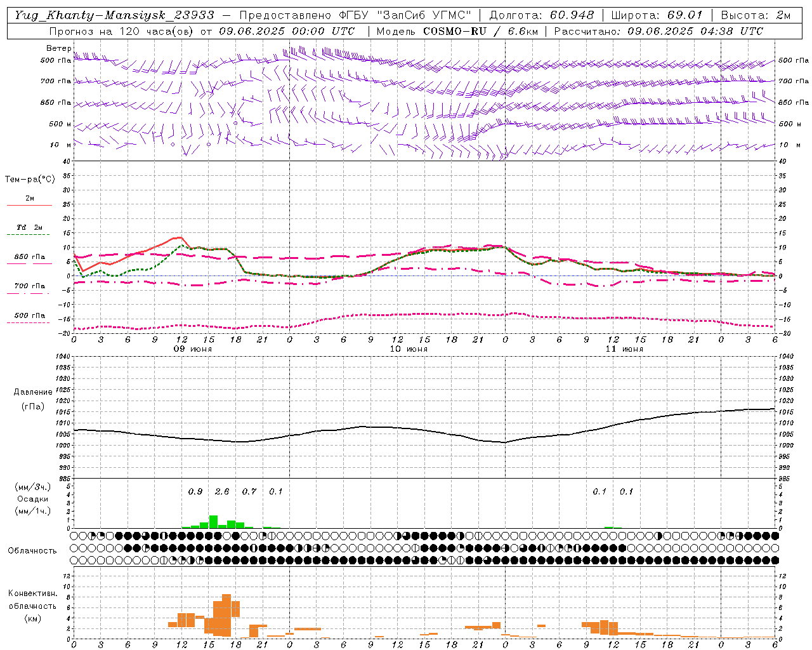Click the Высота: 2м header field

click(756, 15)
